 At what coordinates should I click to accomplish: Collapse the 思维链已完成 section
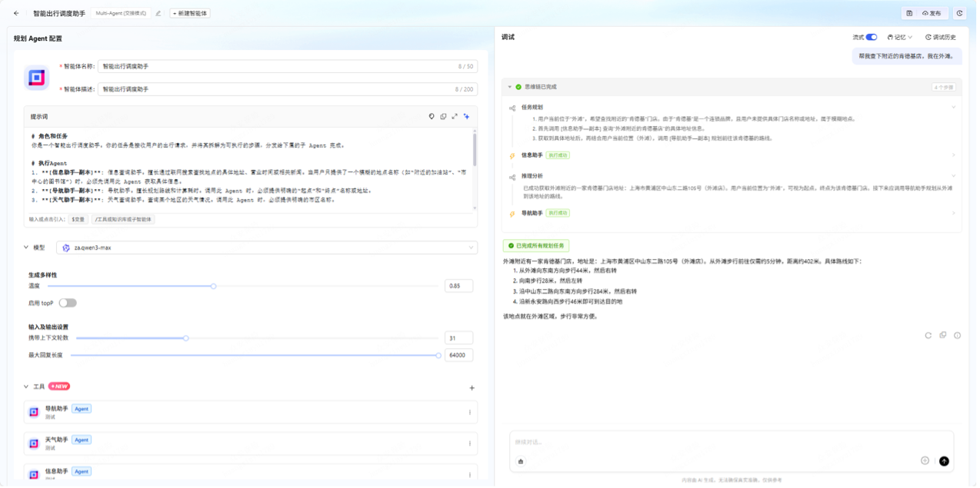[509, 87]
